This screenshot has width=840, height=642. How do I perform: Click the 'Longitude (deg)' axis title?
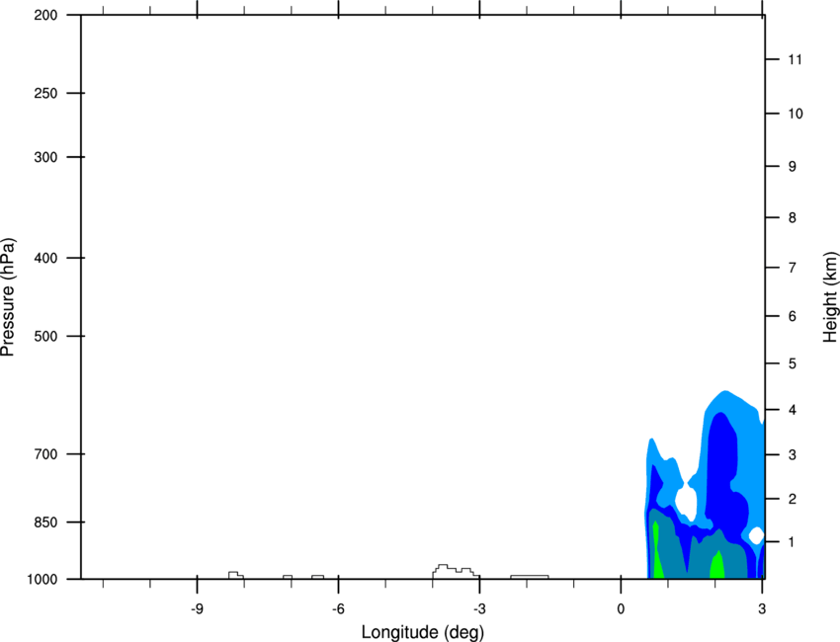(423, 632)
